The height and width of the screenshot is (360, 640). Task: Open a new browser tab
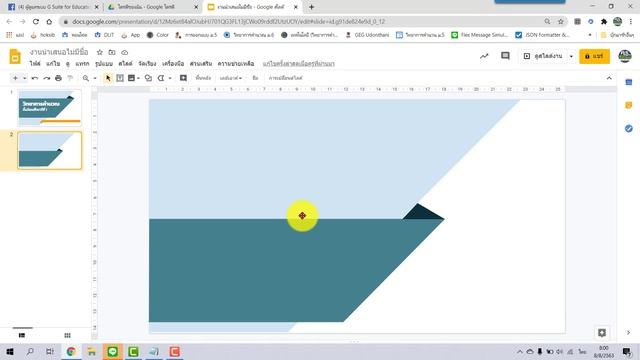311,7
